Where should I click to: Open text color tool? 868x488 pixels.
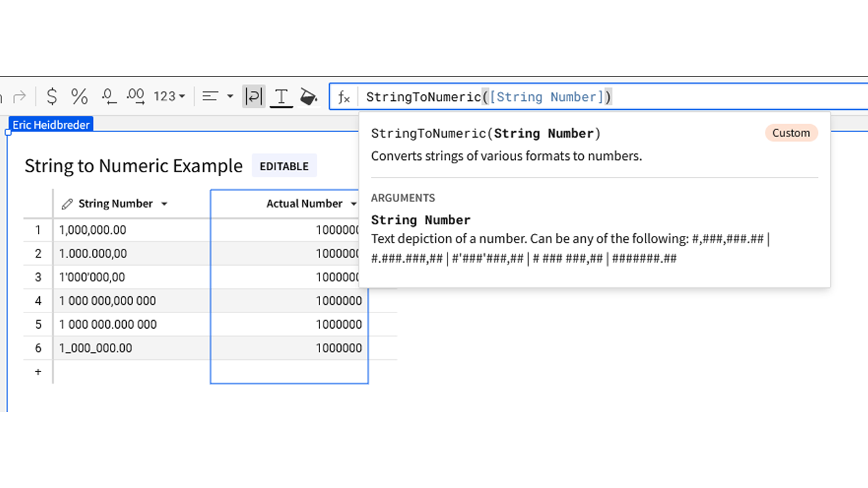281,97
